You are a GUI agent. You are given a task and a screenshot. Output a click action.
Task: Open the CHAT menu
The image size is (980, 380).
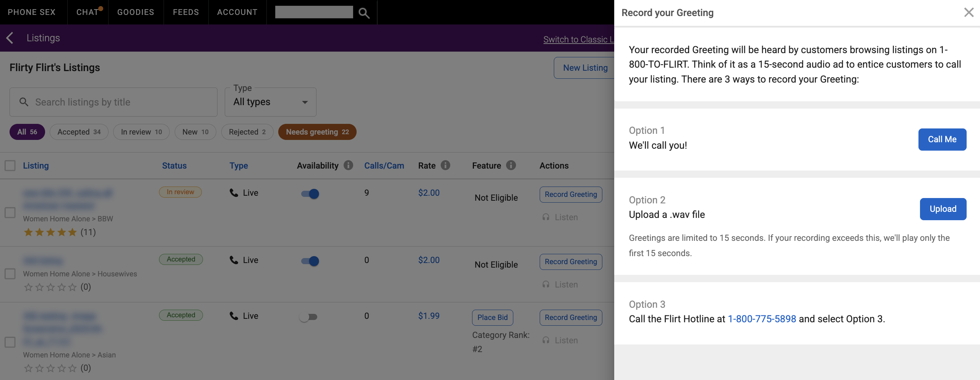[88, 12]
